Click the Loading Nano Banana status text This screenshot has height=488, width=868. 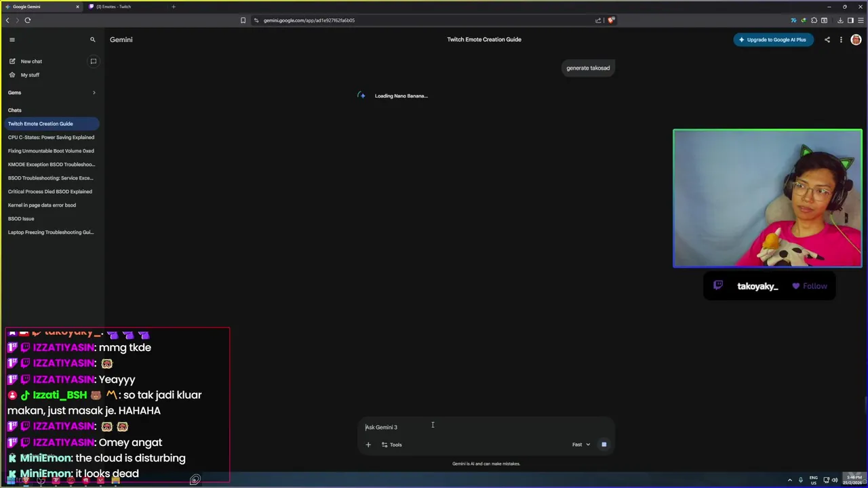401,96
